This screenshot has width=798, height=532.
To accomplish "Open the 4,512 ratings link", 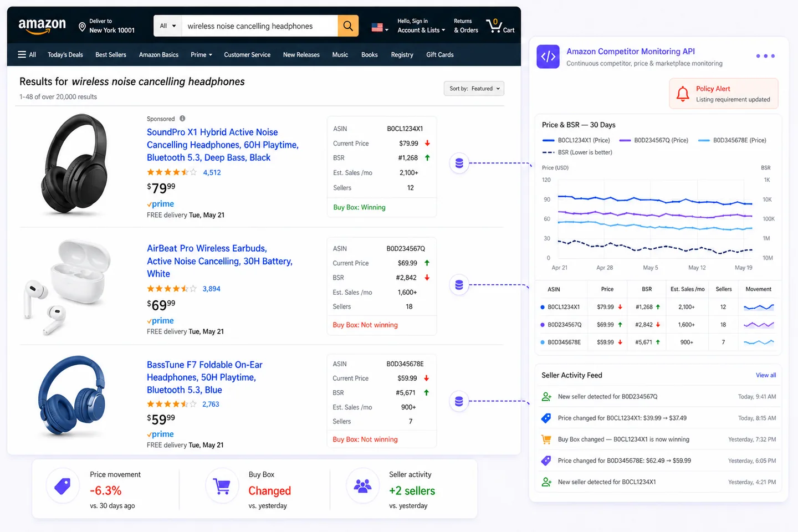I will (212, 173).
